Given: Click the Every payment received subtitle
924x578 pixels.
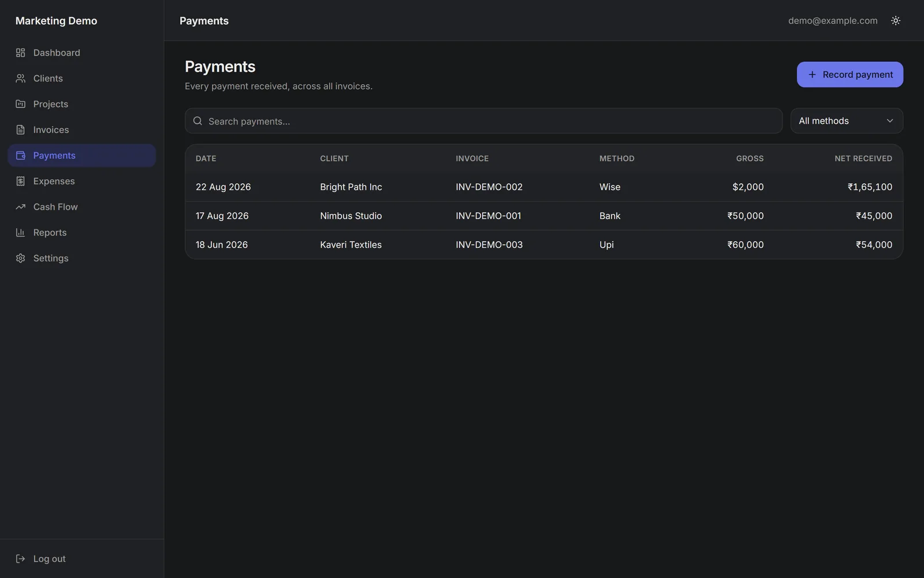Looking at the screenshot, I should coord(278,86).
